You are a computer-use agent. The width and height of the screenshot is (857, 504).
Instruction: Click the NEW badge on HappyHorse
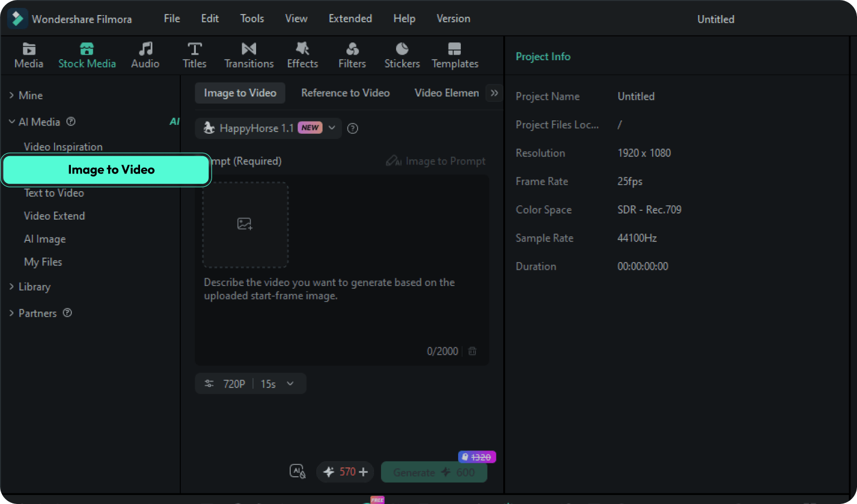(310, 128)
